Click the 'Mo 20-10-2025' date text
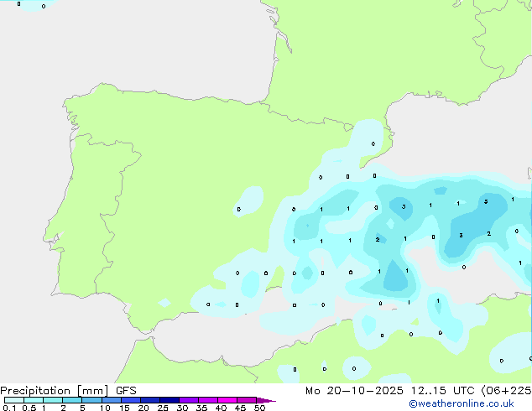 (354, 391)
